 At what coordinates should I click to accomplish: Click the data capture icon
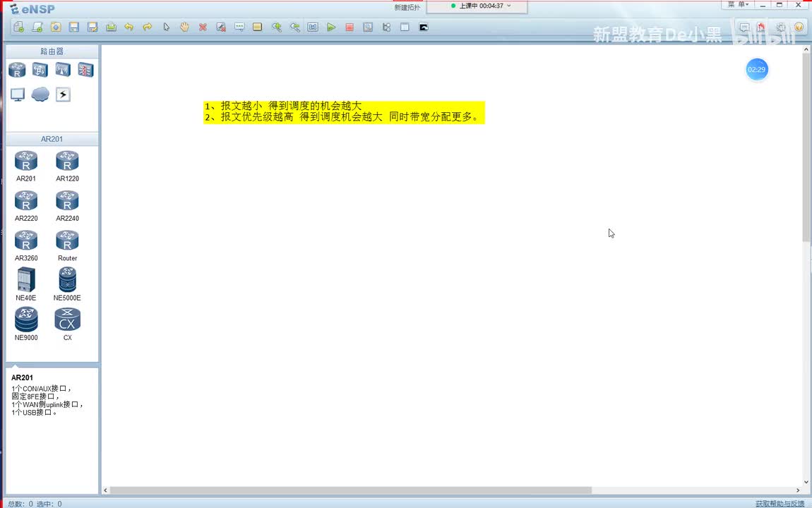coord(368,27)
